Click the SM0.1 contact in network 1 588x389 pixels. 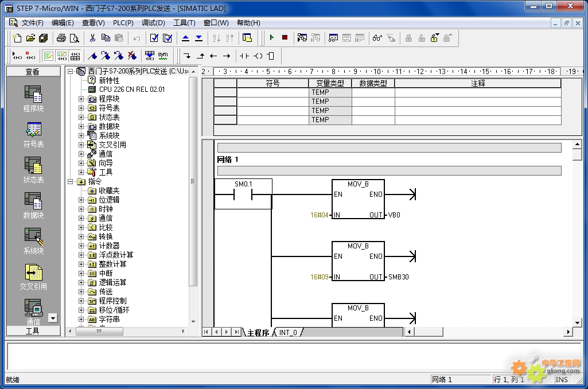(243, 194)
